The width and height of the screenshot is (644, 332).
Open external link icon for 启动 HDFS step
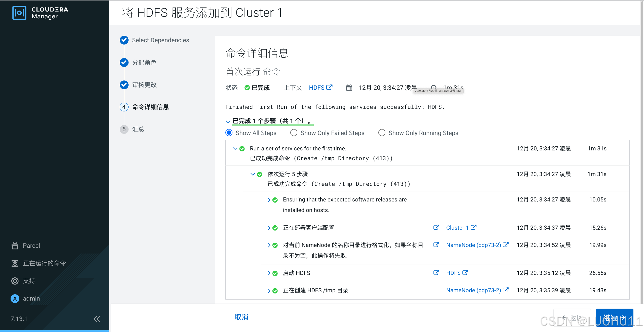pyautogui.click(x=436, y=273)
